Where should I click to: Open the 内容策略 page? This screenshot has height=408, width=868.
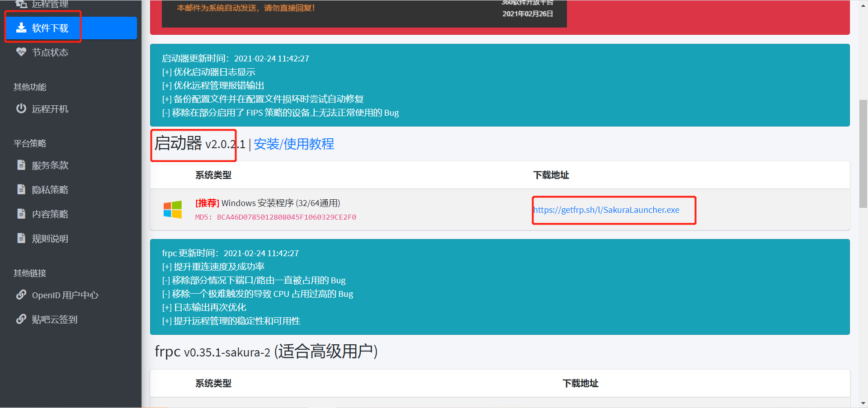[71, 214]
